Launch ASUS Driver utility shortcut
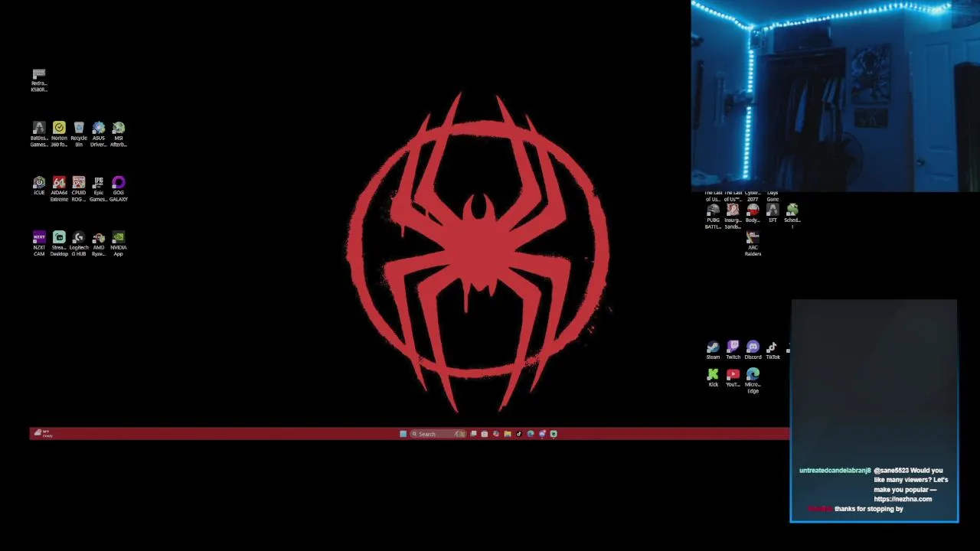The image size is (980, 551). click(x=99, y=134)
